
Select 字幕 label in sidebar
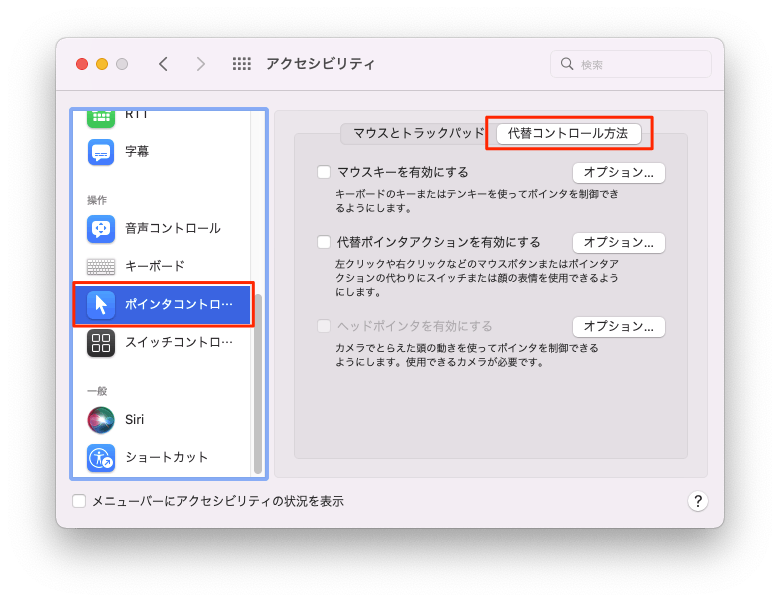(137, 152)
